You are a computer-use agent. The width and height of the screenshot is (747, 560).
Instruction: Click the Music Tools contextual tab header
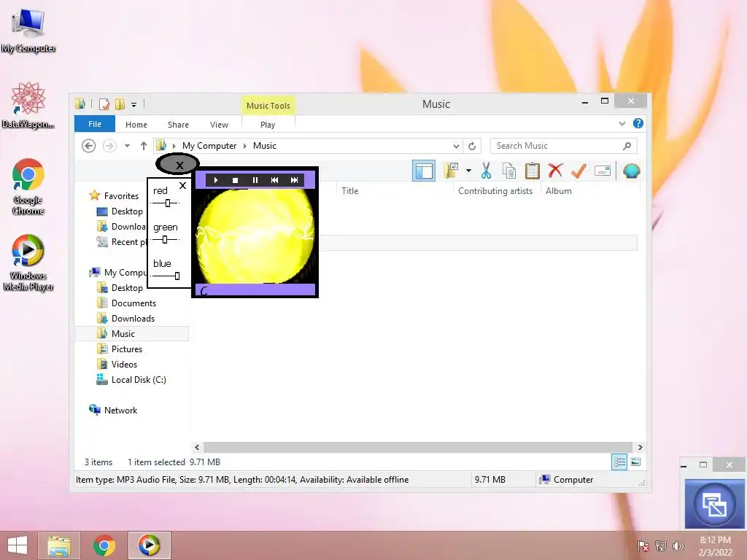pos(268,105)
